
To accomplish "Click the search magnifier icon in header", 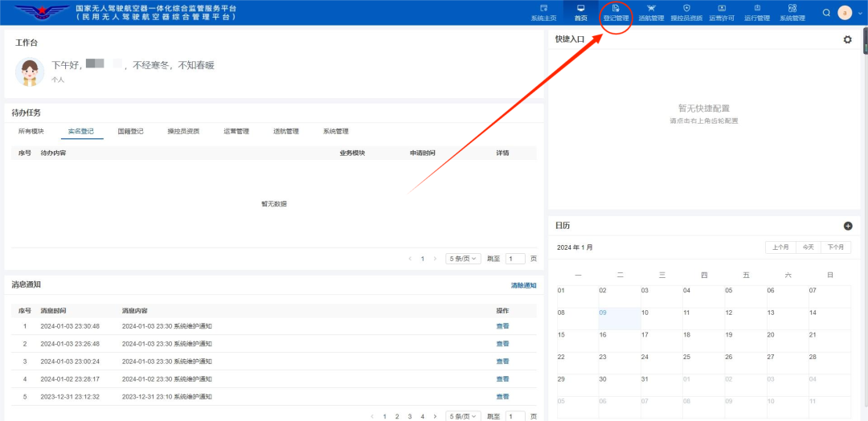I will point(826,13).
